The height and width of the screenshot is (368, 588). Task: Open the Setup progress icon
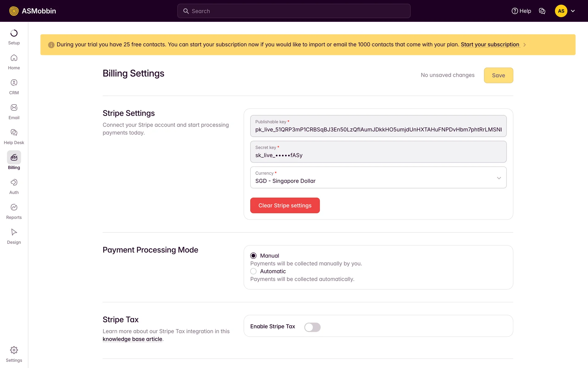[x=14, y=33]
